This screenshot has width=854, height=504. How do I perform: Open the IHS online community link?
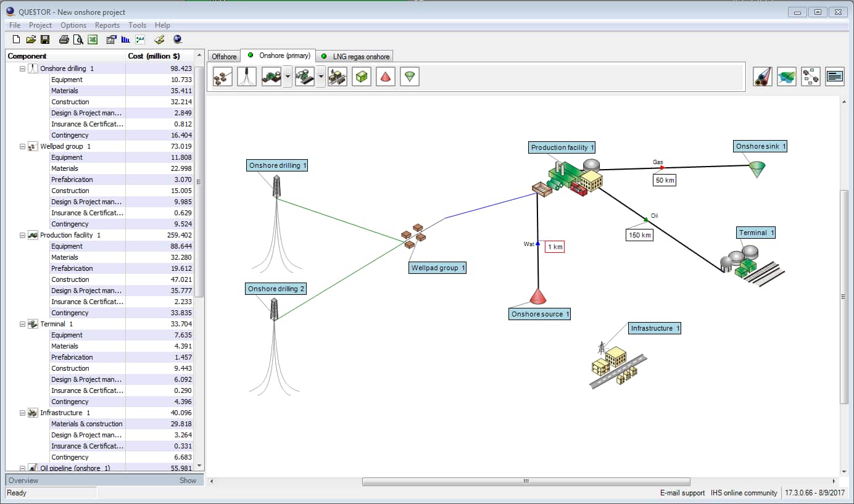coord(744,493)
